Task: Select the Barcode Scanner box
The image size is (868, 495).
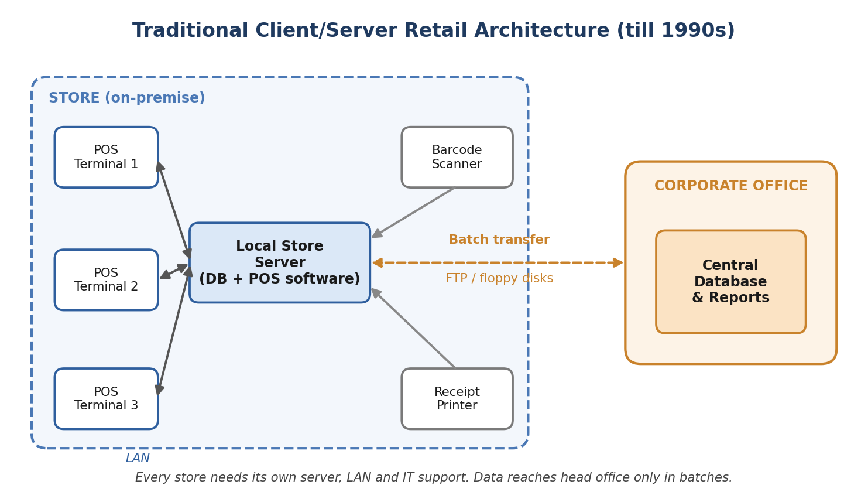Action: 457,158
